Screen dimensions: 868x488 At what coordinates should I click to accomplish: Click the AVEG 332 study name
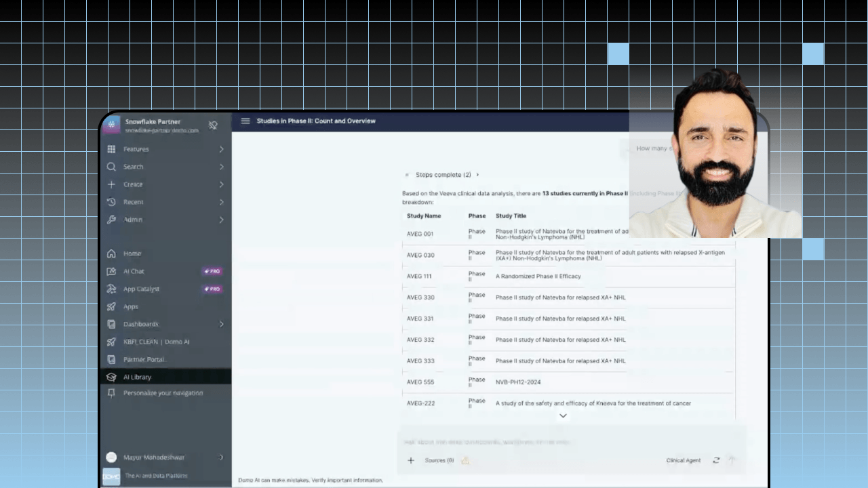pos(420,340)
